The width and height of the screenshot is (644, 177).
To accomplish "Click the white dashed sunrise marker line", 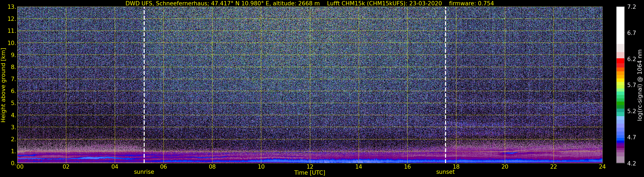I will 144,85.
